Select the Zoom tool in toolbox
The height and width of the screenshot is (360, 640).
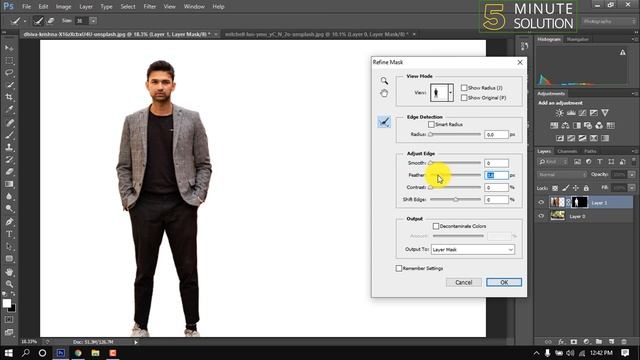point(9,284)
